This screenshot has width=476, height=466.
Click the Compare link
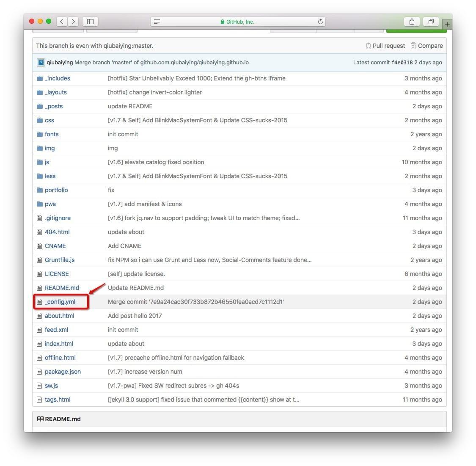coord(430,46)
